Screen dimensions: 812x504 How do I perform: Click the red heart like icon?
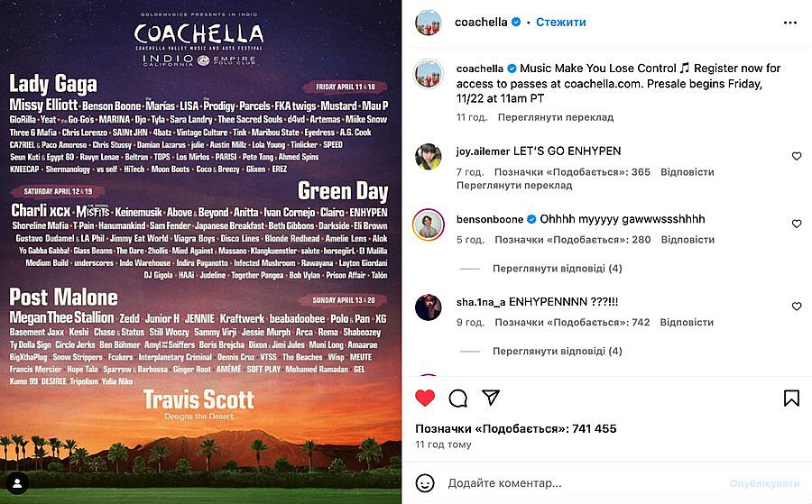pos(425,398)
